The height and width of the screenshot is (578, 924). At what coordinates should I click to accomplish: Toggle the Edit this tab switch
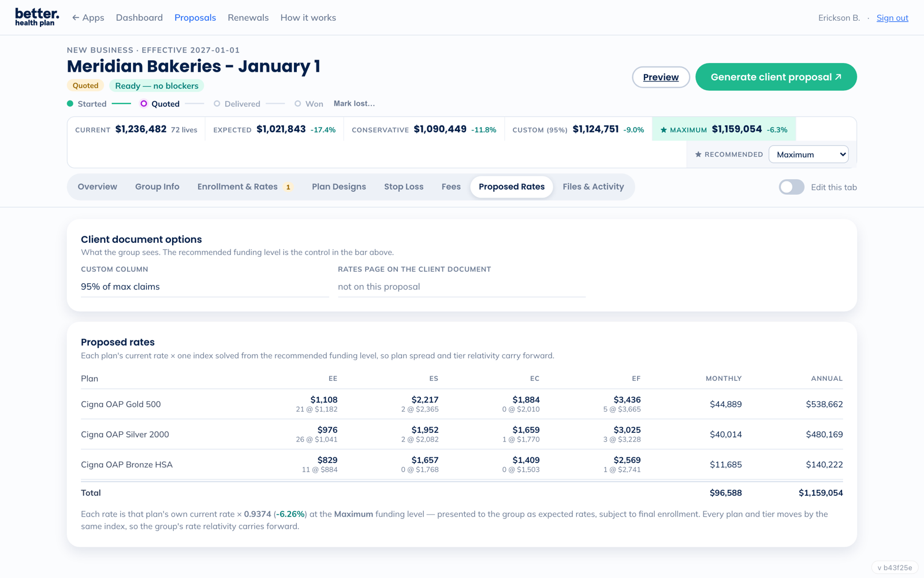coord(791,187)
